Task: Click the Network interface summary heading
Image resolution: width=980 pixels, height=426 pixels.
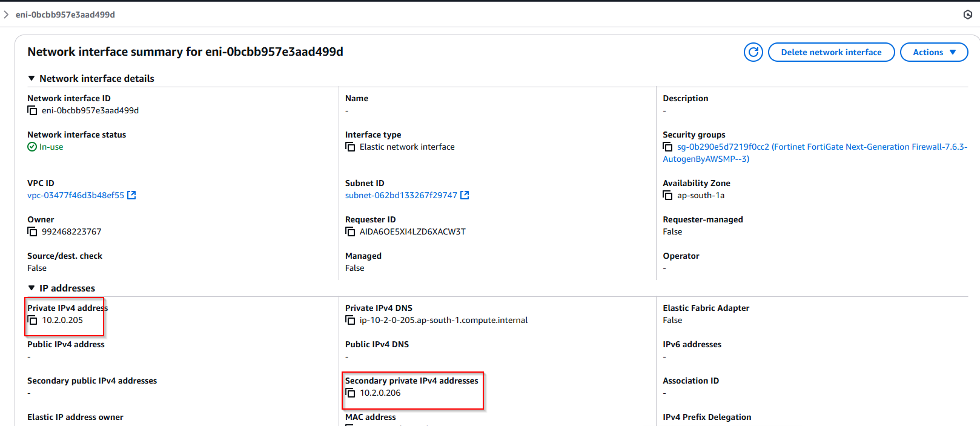Action: [x=185, y=52]
